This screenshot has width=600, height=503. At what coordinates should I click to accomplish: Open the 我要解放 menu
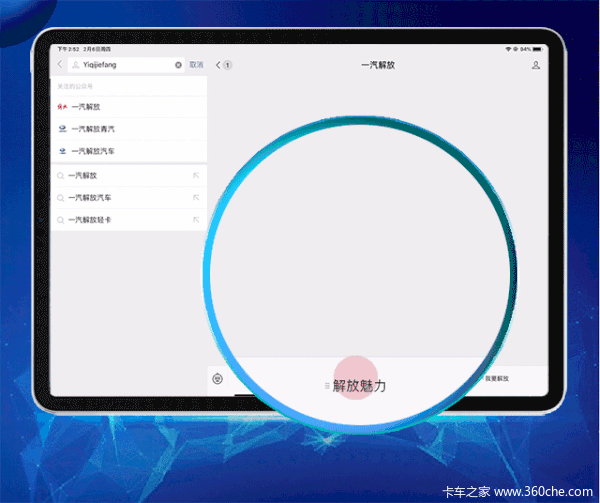click(497, 378)
